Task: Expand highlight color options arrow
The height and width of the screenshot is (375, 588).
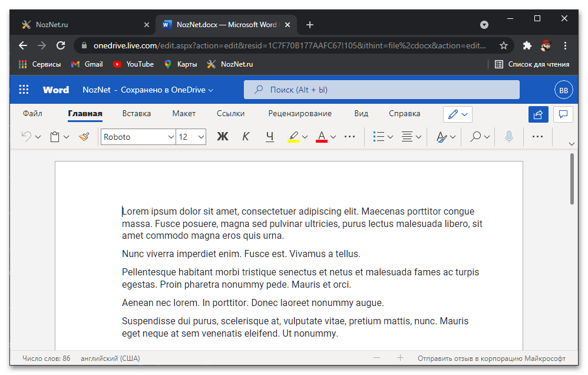Action: coord(305,137)
